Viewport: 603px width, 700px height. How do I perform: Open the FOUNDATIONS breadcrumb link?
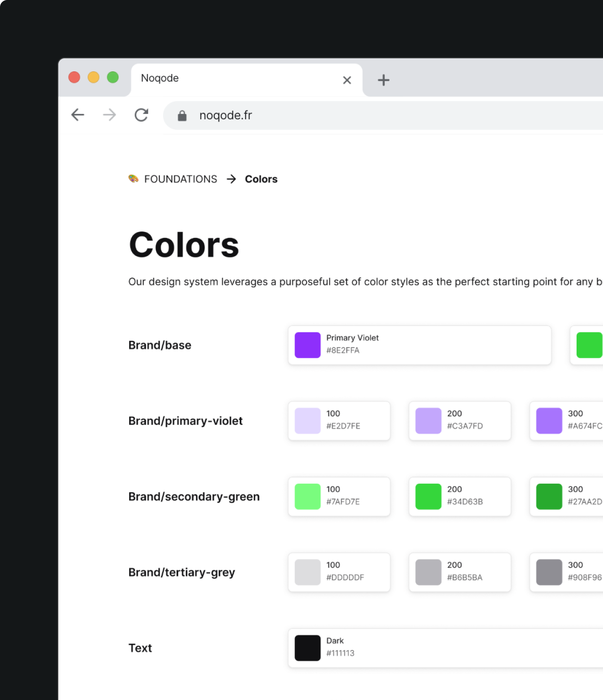(x=181, y=179)
